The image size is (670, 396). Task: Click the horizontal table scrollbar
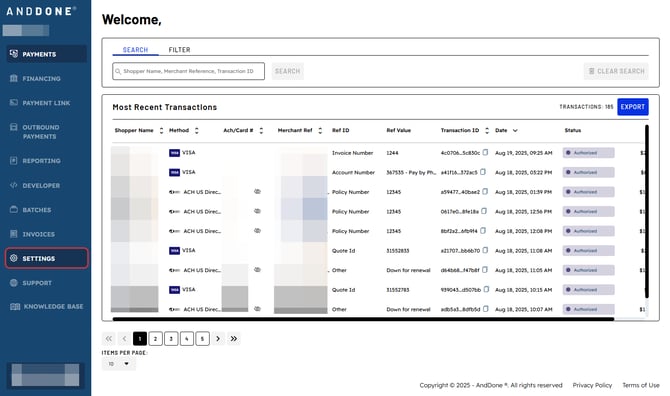click(x=363, y=319)
